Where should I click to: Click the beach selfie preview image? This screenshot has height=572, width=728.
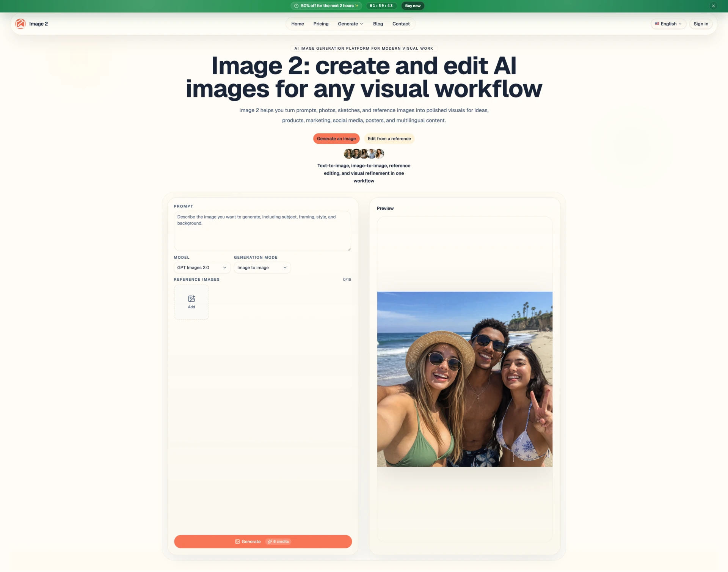click(x=464, y=379)
